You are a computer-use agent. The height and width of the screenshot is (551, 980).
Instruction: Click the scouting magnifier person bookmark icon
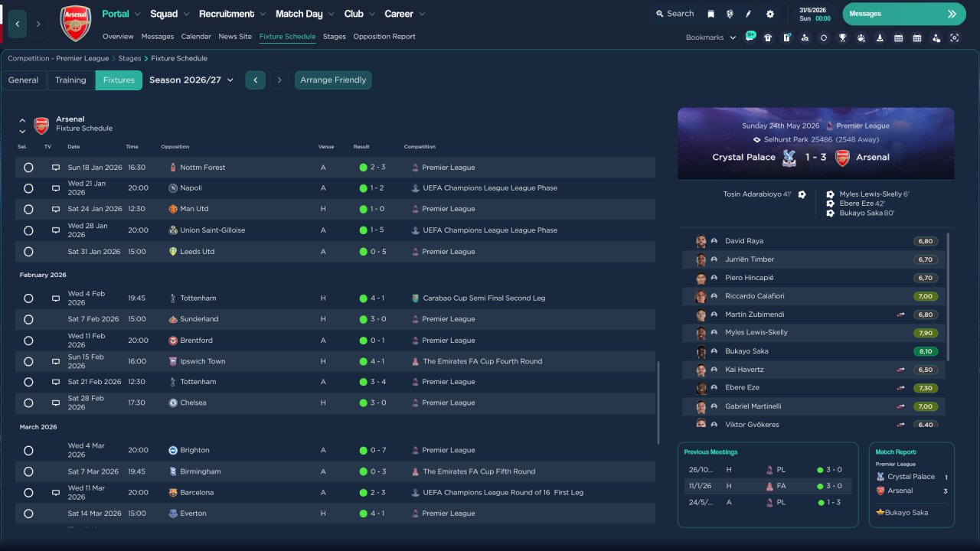click(805, 37)
